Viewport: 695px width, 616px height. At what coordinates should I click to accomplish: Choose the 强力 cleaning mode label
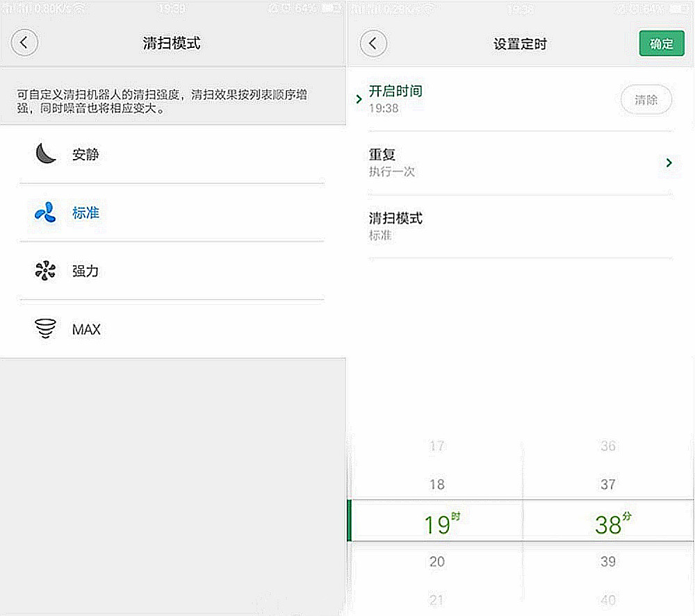point(85,272)
